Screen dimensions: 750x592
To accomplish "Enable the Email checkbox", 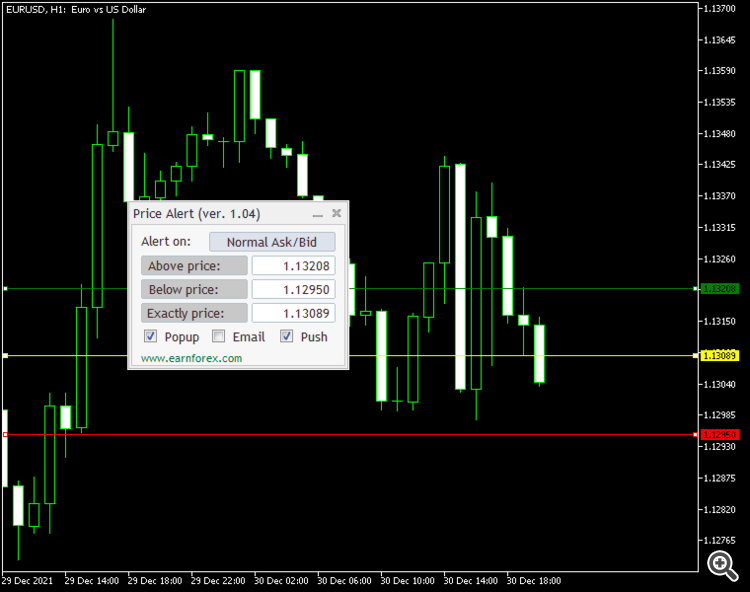I will (219, 336).
